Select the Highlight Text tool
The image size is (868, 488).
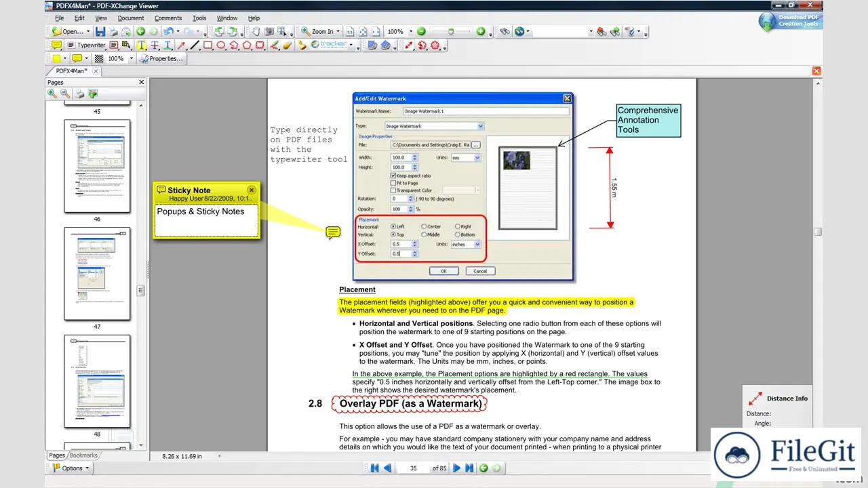(141, 45)
